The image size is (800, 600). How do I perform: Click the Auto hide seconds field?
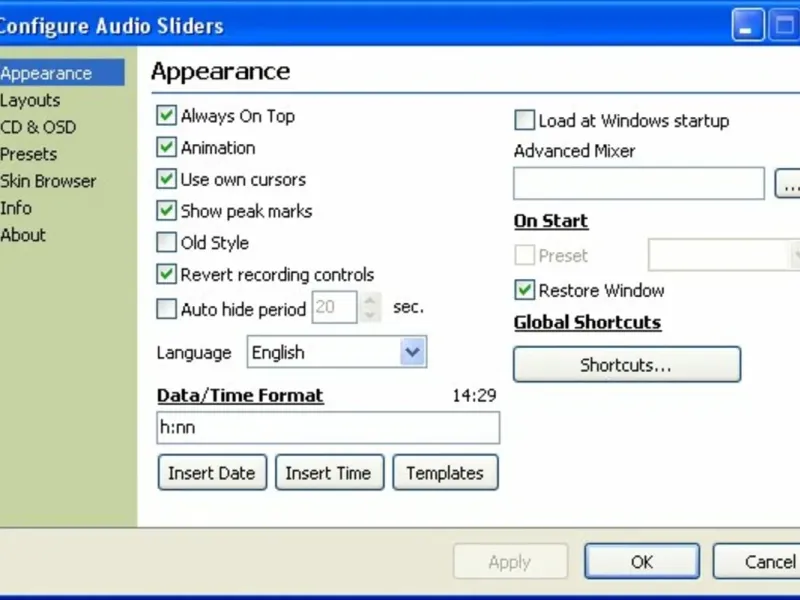pyautogui.click(x=334, y=307)
